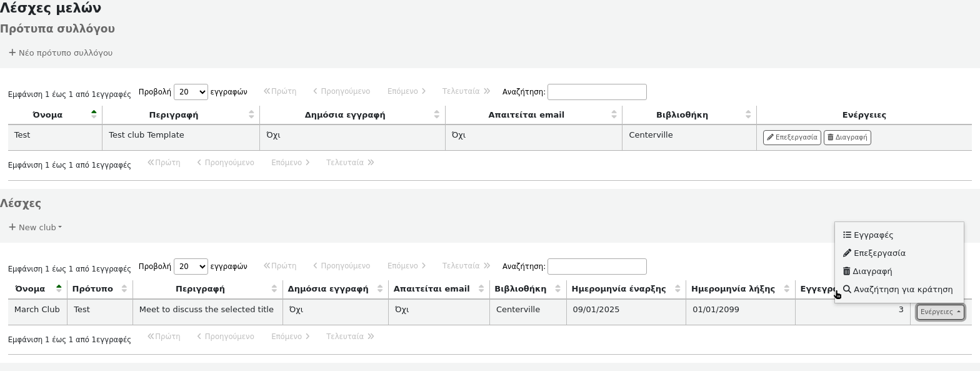Click the plus icon for Νέο πρότυπο συλλόγου
The width and height of the screenshot is (980, 371).
point(12,53)
